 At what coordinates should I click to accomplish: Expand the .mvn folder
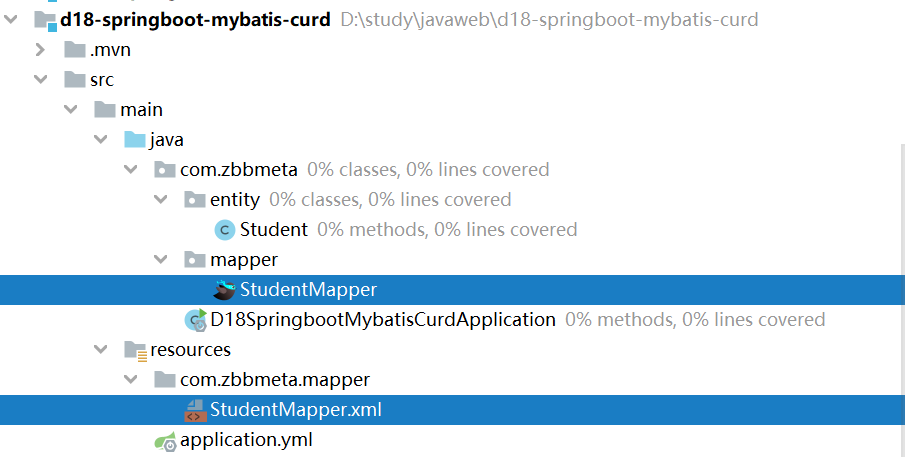pos(41,50)
